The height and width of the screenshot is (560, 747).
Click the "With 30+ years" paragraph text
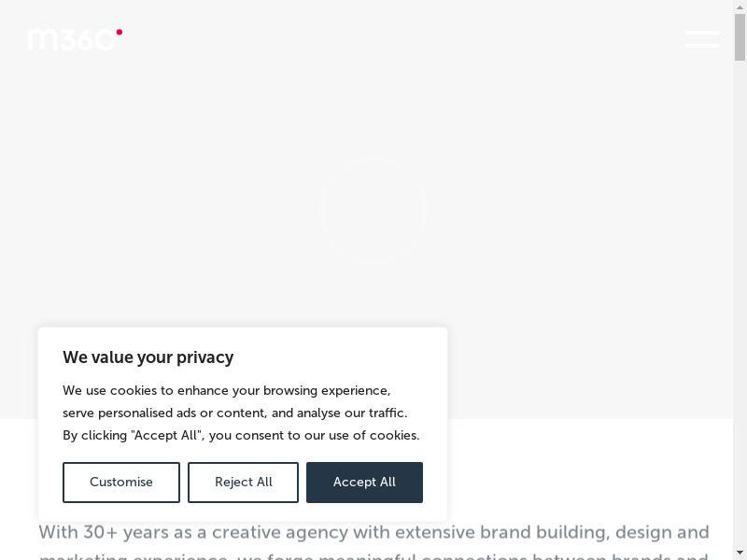[373, 533]
